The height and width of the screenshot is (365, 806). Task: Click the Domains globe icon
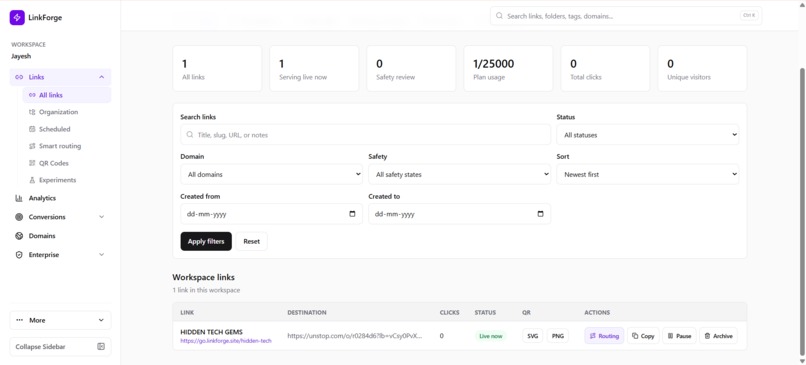point(19,236)
